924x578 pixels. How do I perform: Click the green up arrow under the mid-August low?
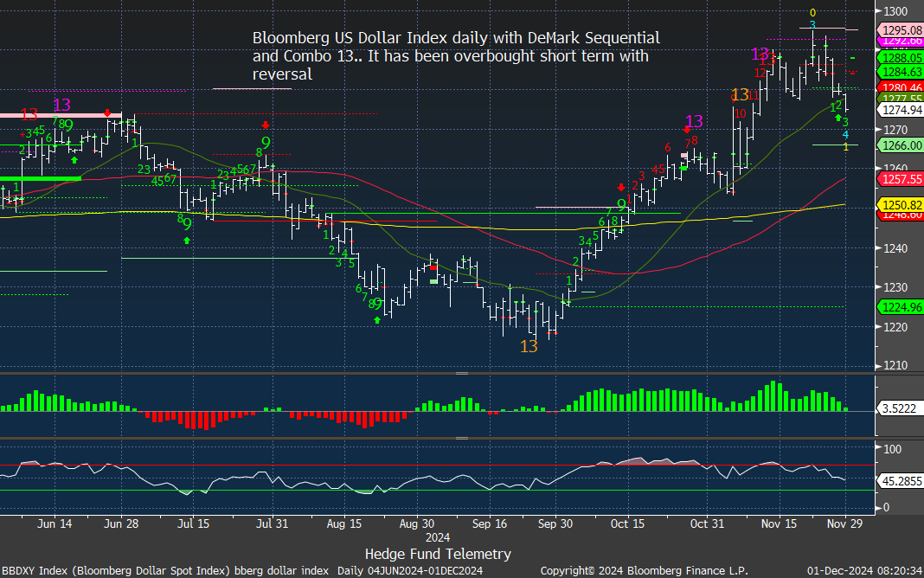[377, 320]
